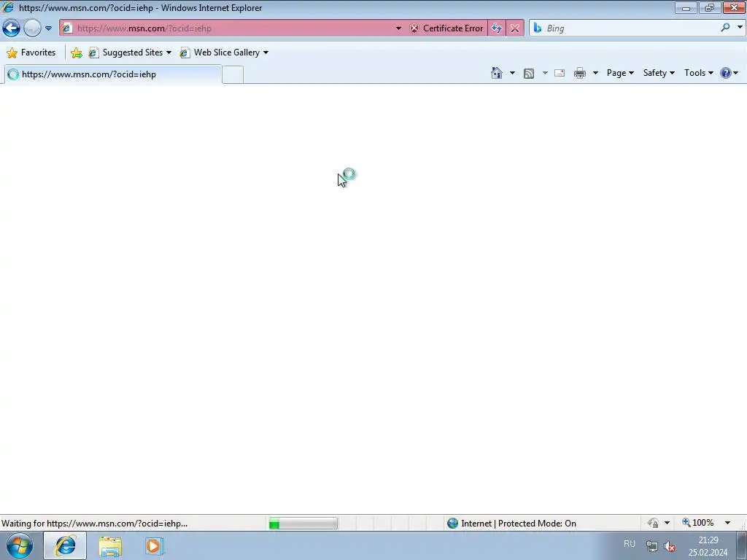Expand the privacy icon dropdown arrow

[x=667, y=523]
